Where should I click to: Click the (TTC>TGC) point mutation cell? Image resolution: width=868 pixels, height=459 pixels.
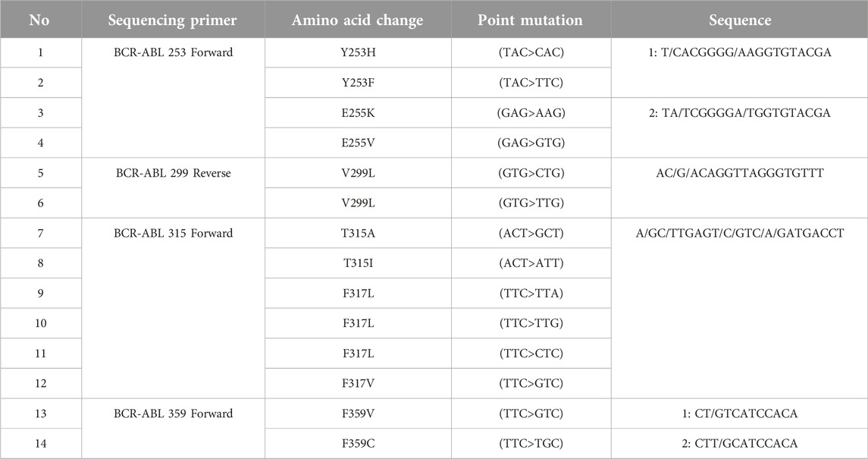pos(531,444)
